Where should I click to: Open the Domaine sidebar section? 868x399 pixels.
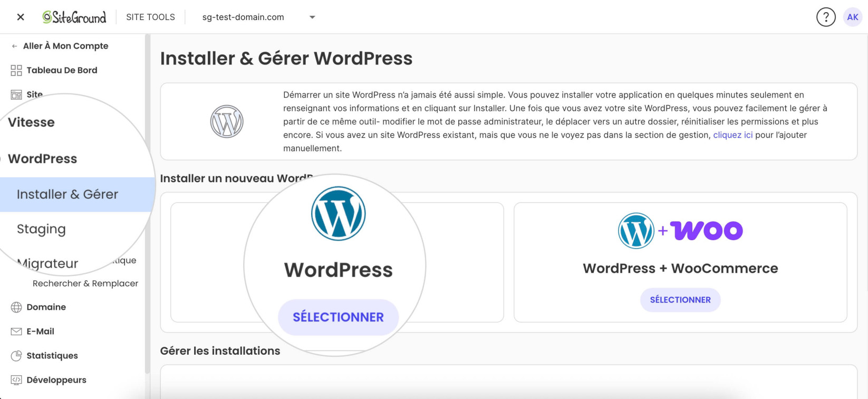[x=46, y=307]
